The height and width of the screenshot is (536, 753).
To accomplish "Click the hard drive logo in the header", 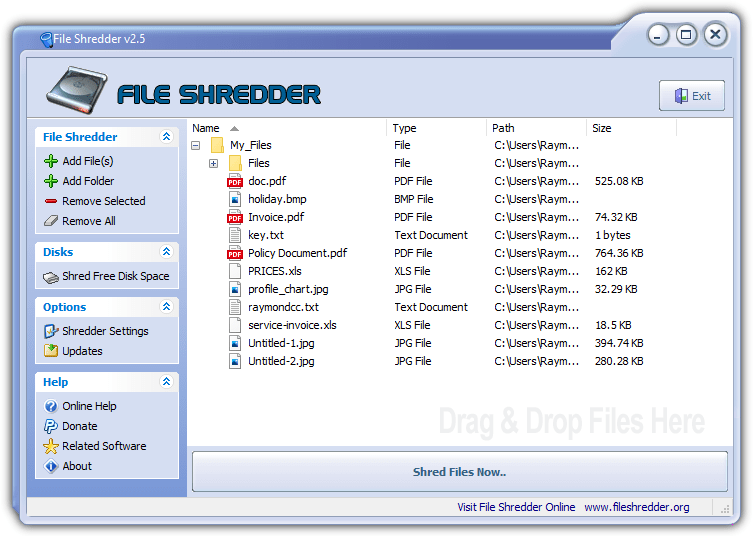I will 77,90.
